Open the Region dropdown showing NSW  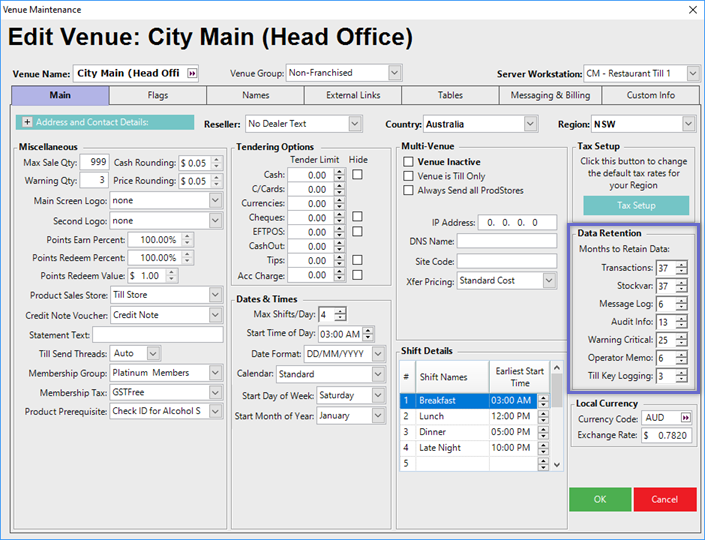click(688, 124)
